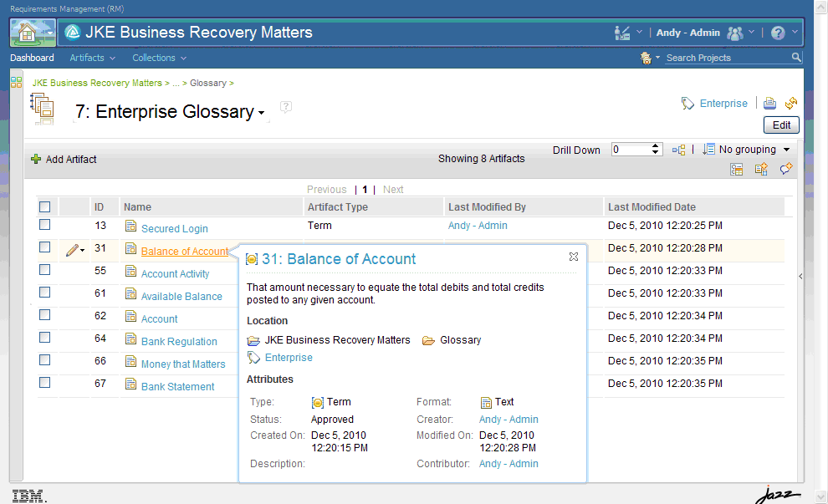Toggle the select-all checkbox in table header
The height and width of the screenshot is (504, 828).
(x=45, y=207)
